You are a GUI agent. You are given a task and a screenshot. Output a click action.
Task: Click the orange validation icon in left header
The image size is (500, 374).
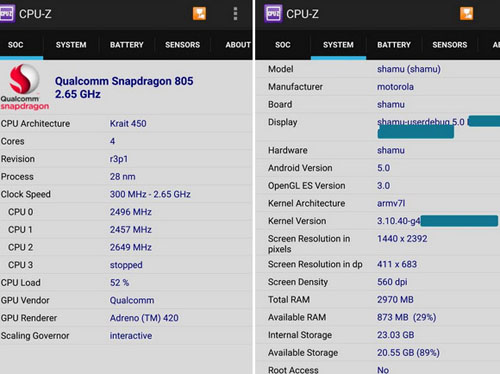pyautogui.click(x=199, y=14)
